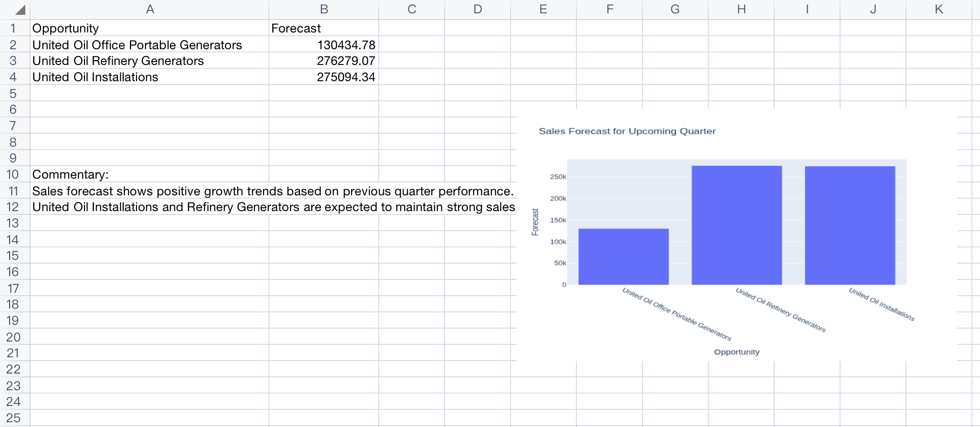The image size is (980, 427).
Task: Click the Office Portable Generators chart bar
Action: coord(623,256)
